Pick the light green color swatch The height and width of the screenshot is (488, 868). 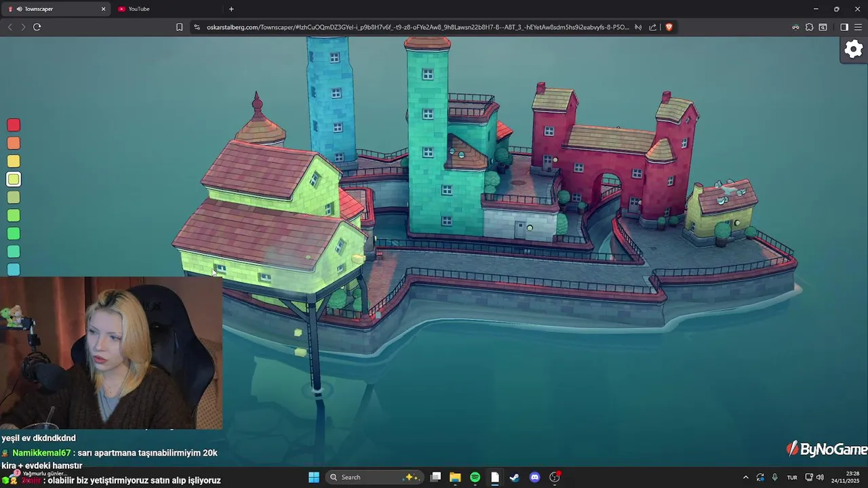point(14,216)
